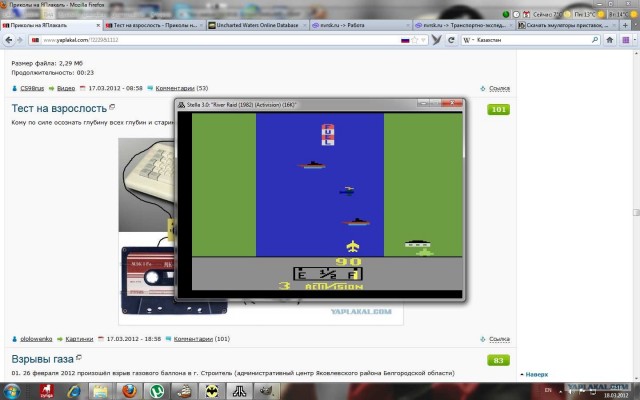Click the Russian flag icon in address bar
Image resolution: width=640 pixels, height=400 pixels.
click(x=405, y=40)
